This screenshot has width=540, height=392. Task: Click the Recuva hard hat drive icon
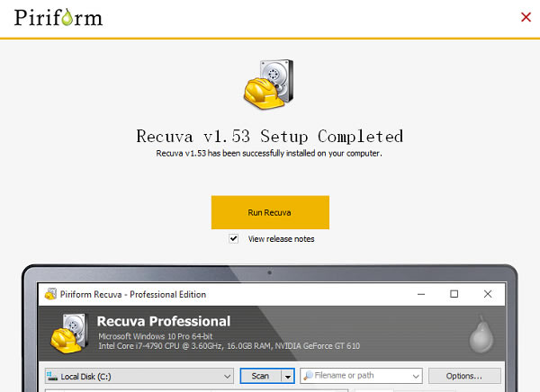tap(269, 85)
